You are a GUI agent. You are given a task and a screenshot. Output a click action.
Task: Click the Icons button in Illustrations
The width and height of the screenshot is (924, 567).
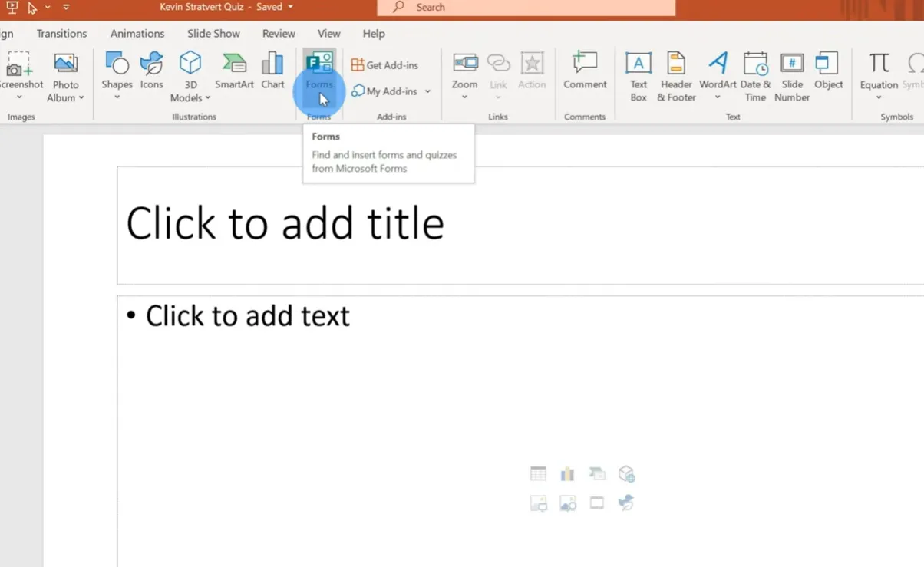[151, 71]
